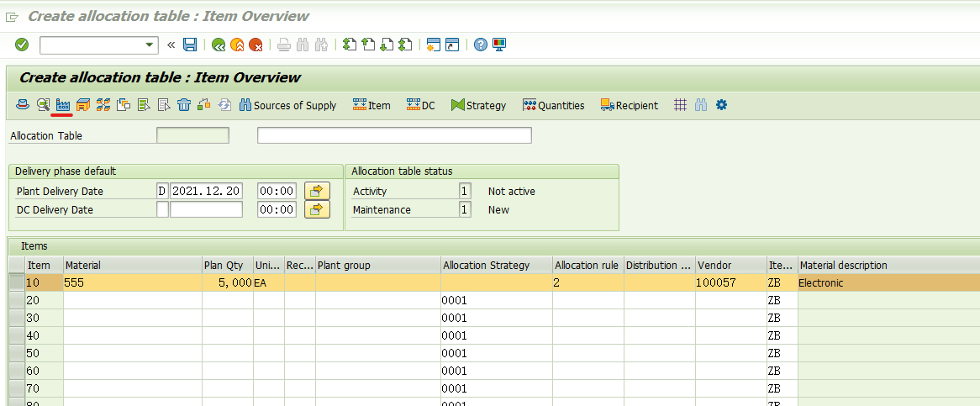Click the light binoculars icon in application toolbar
Screen dimensions: 980x406
[701, 105]
